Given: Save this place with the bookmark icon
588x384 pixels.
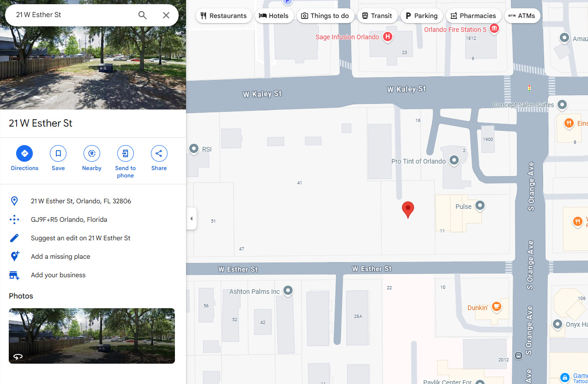Looking at the screenshot, I should tap(58, 158).
